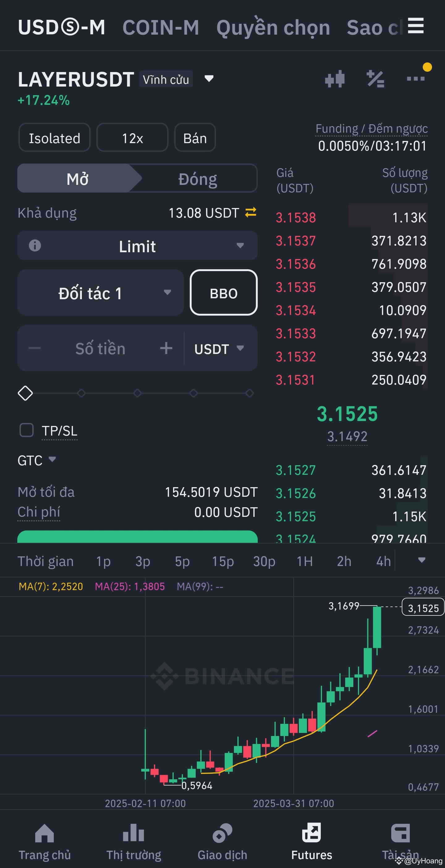Switch to the COIN-M tab
Viewport: 445px width, 868px height.
pos(161,27)
